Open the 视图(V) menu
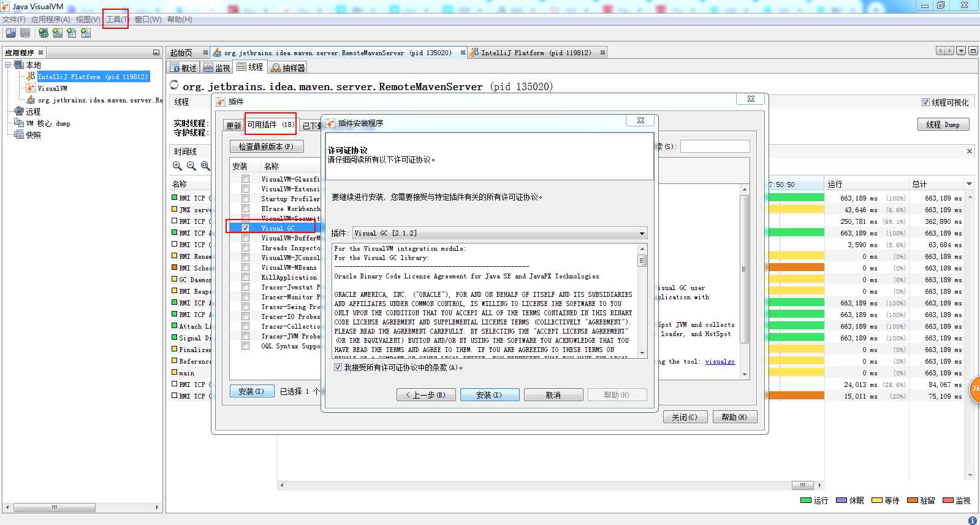This screenshot has height=525, width=980. coord(88,20)
